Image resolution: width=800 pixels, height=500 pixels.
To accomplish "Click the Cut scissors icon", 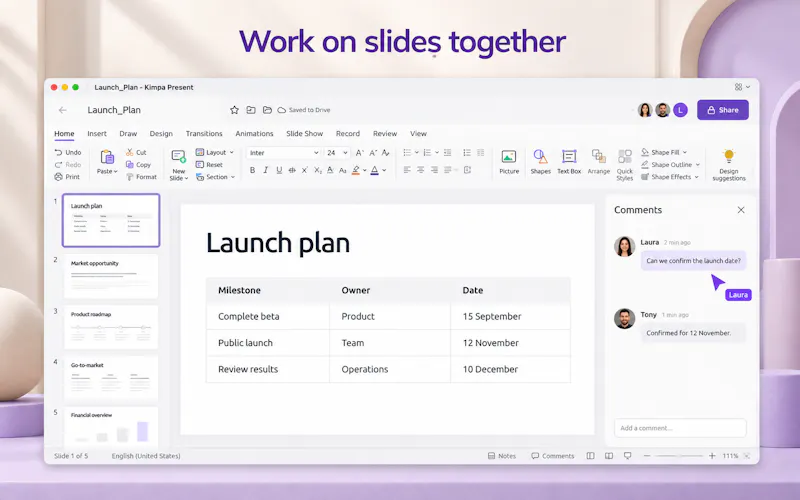I will click(x=130, y=152).
